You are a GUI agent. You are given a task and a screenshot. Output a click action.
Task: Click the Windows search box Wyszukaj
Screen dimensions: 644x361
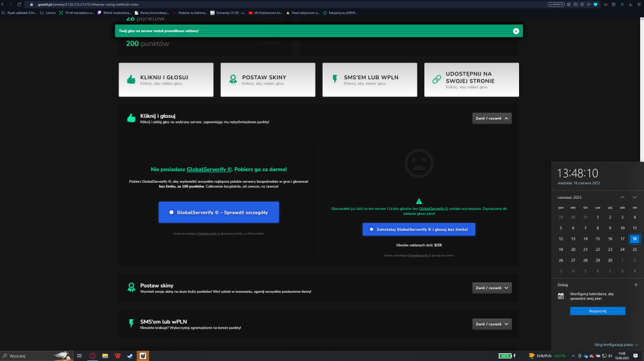click(36, 356)
